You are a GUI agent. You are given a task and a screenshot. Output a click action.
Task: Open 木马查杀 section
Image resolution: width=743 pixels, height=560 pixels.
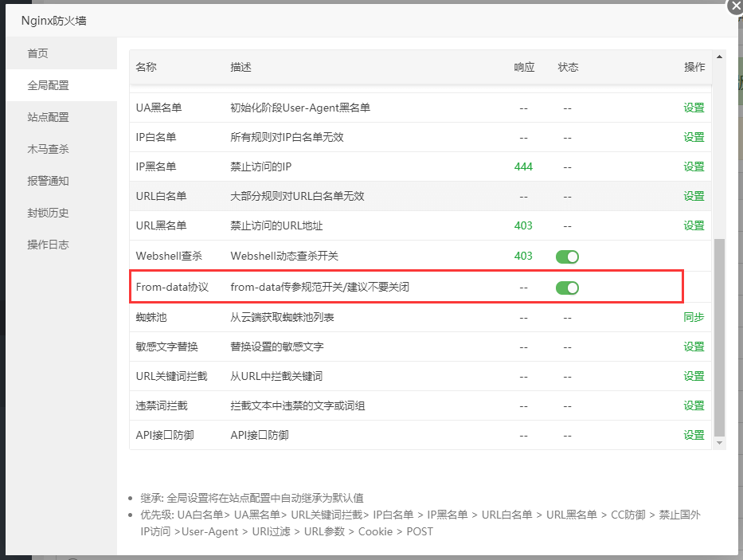tap(61, 149)
